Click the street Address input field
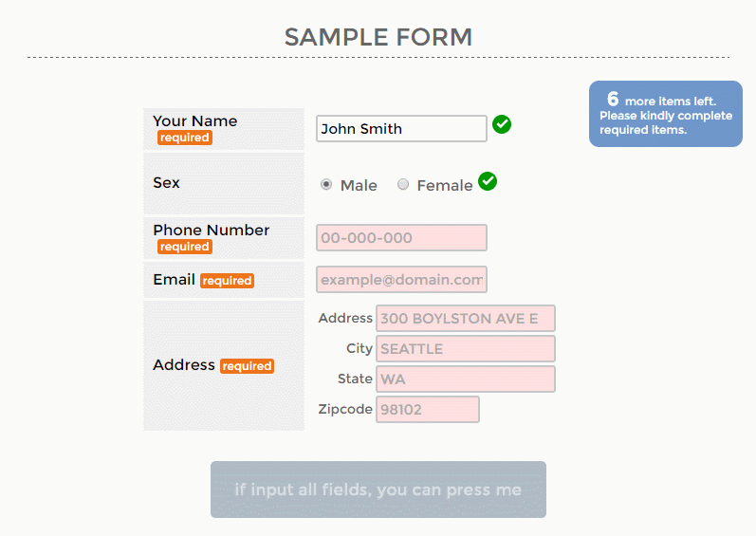This screenshot has width=756, height=536. [466, 318]
